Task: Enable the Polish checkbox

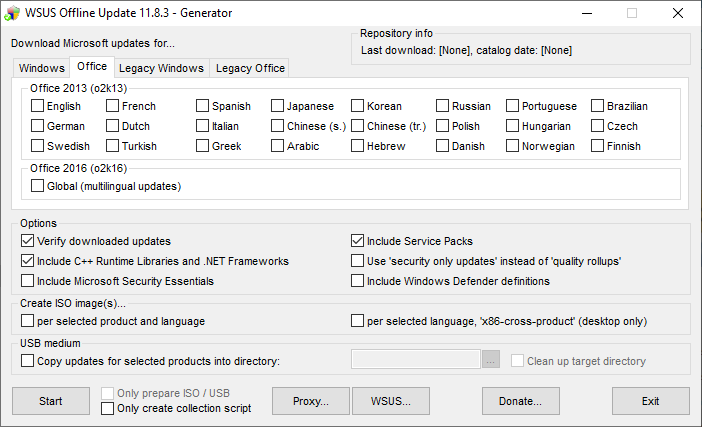Action: click(x=442, y=126)
